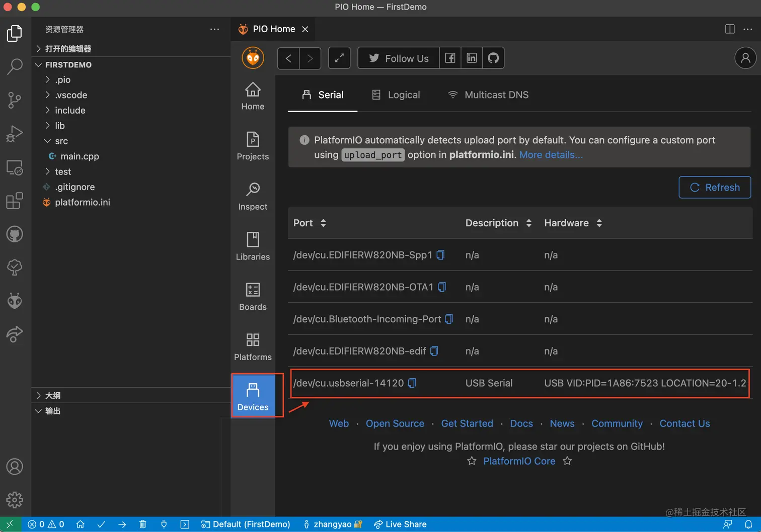Expand the PIO Home view fullscreen

(x=339, y=58)
